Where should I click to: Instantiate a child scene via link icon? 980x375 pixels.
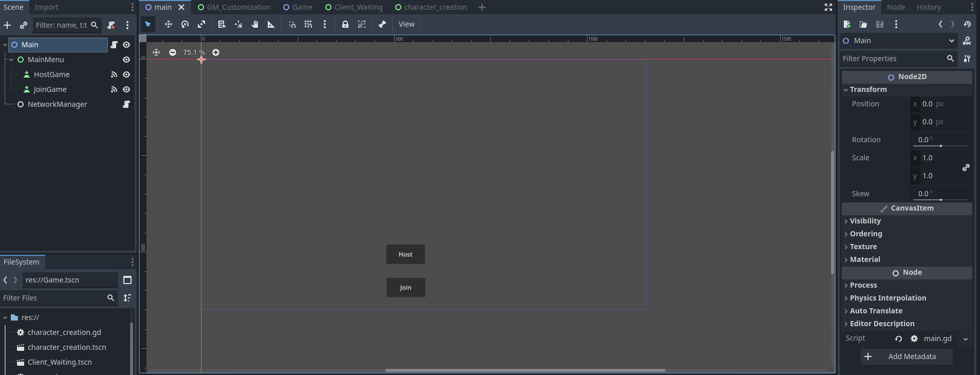pyautogui.click(x=23, y=25)
